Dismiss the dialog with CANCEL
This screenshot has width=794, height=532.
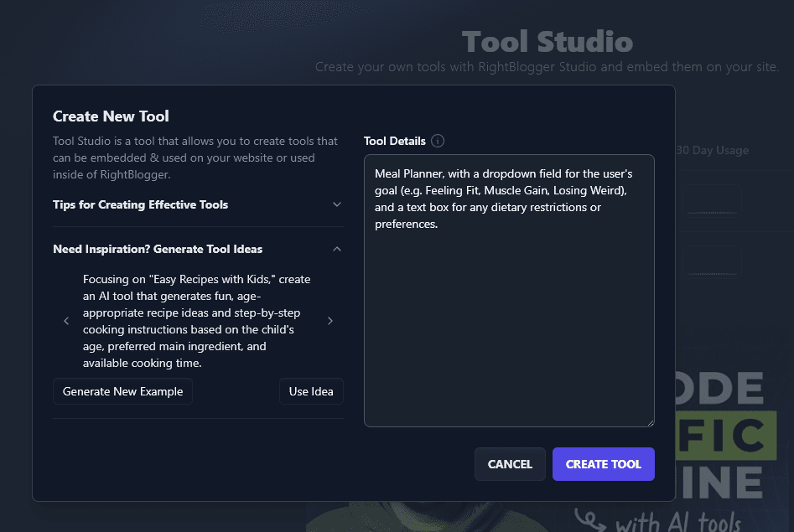coord(510,463)
